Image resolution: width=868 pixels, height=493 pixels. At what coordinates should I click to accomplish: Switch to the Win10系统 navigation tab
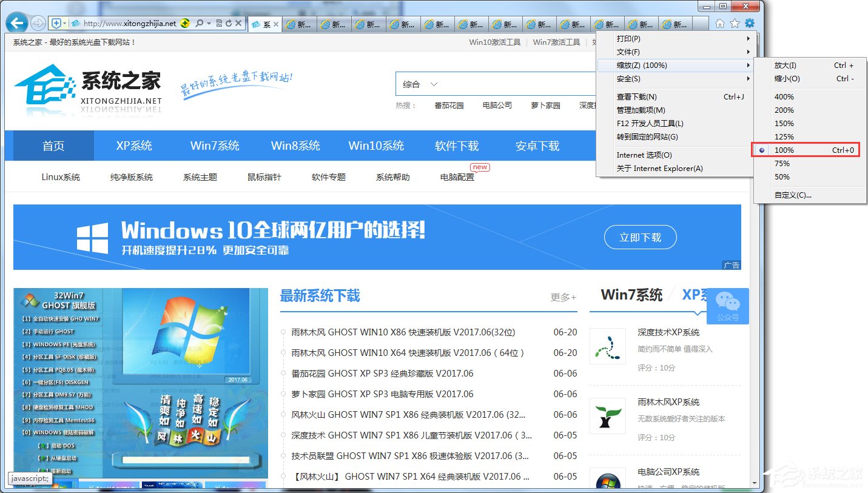pos(376,146)
